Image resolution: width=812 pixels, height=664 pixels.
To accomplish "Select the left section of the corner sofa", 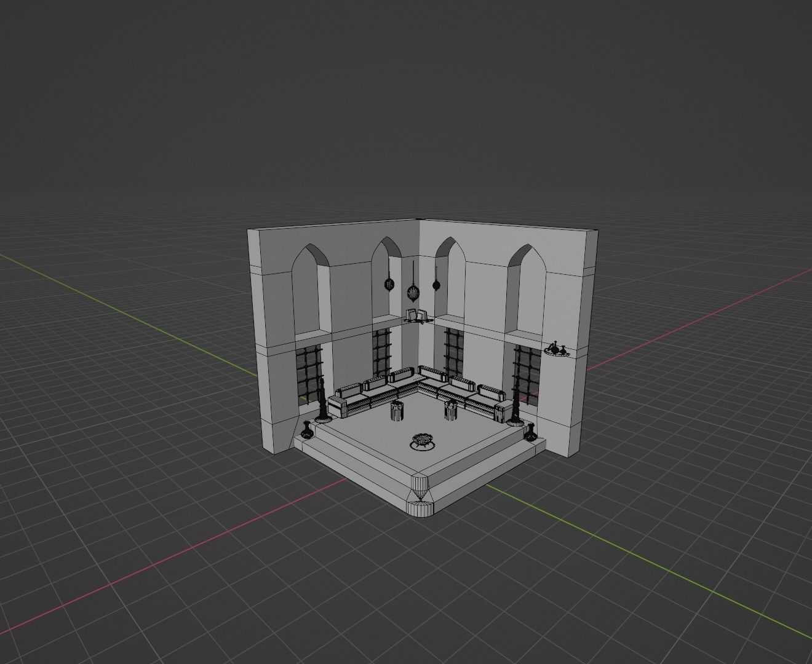I will point(372,393).
